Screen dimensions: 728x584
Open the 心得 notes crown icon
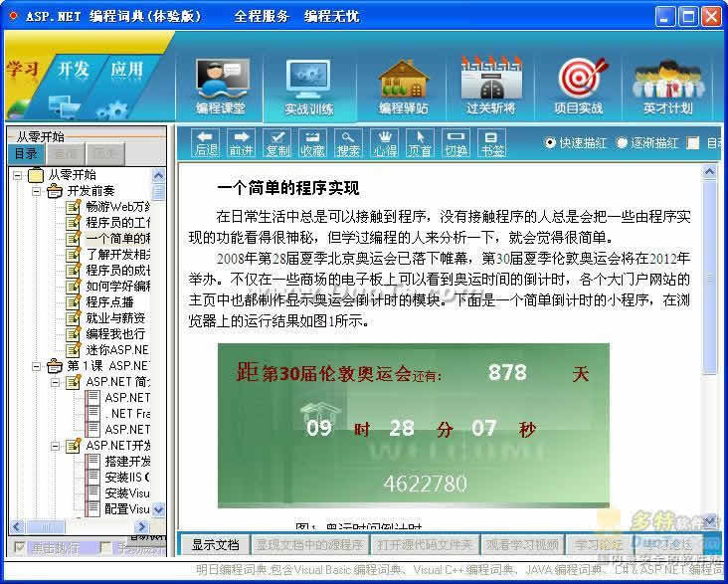pos(385,142)
